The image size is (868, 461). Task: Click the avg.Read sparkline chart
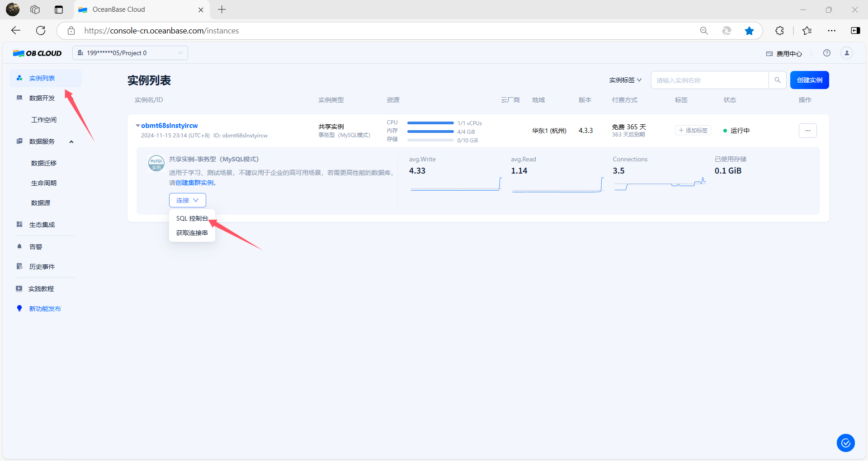(x=558, y=184)
